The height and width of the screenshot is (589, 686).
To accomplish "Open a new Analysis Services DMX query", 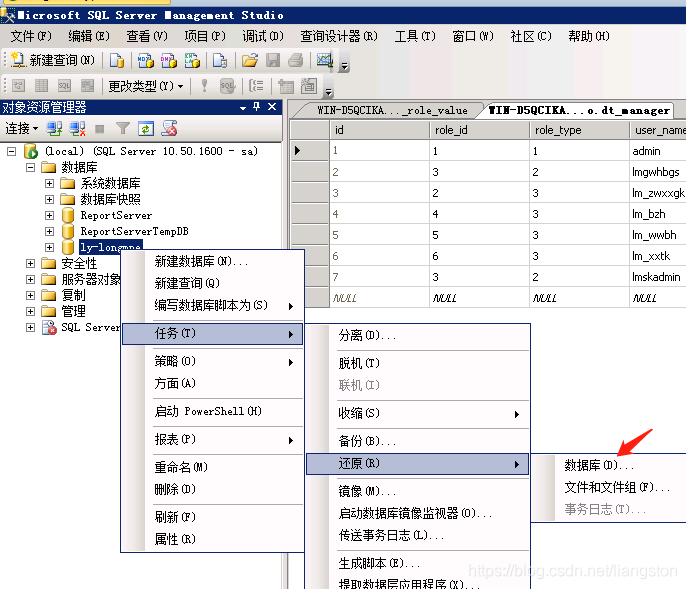I will click(168, 60).
